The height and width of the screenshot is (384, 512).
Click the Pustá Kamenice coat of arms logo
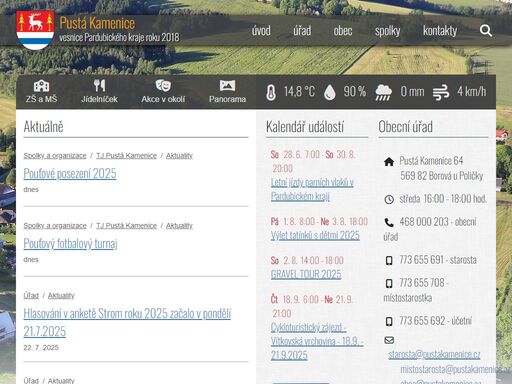(x=35, y=30)
